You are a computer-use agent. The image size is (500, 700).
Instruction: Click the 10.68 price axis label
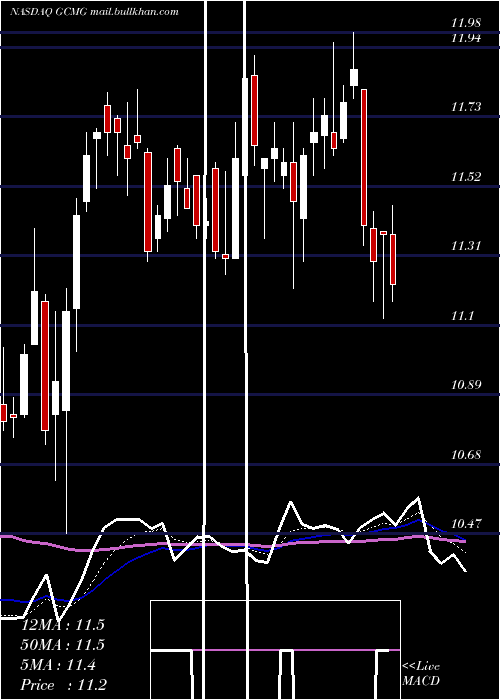click(466, 455)
